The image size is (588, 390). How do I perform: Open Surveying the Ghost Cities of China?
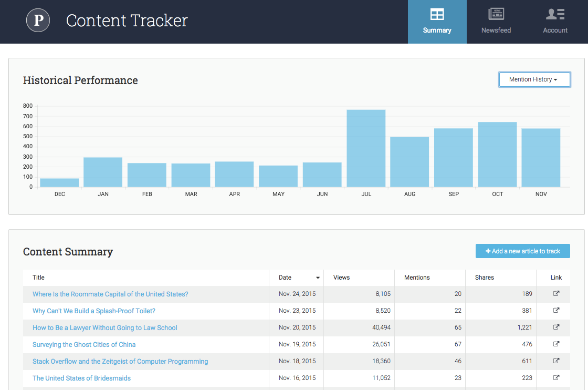click(x=84, y=344)
